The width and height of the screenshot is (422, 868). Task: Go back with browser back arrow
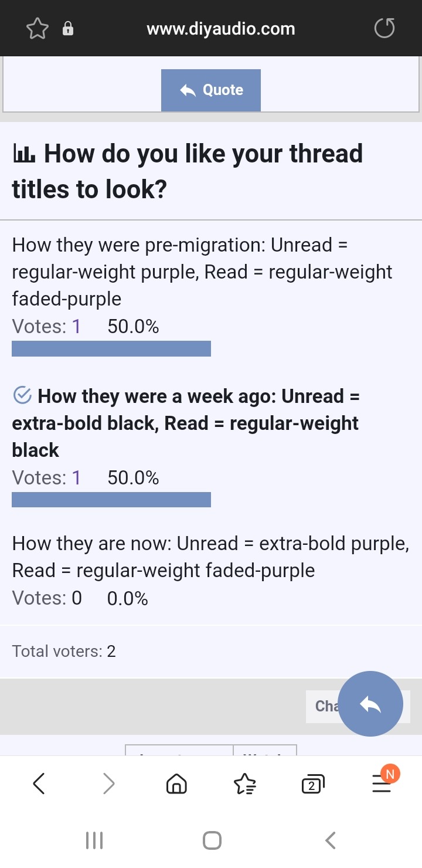pyautogui.click(x=39, y=784)
